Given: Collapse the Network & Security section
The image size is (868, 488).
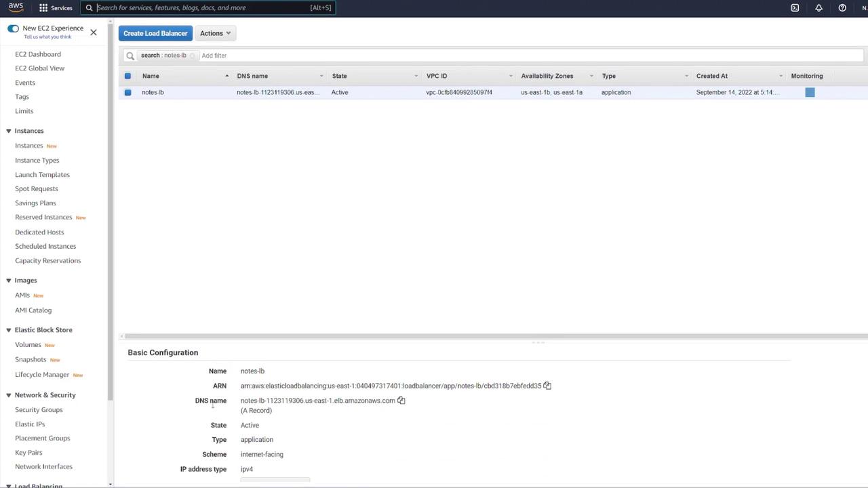Looking at the screenshot, I should (9, 395).
